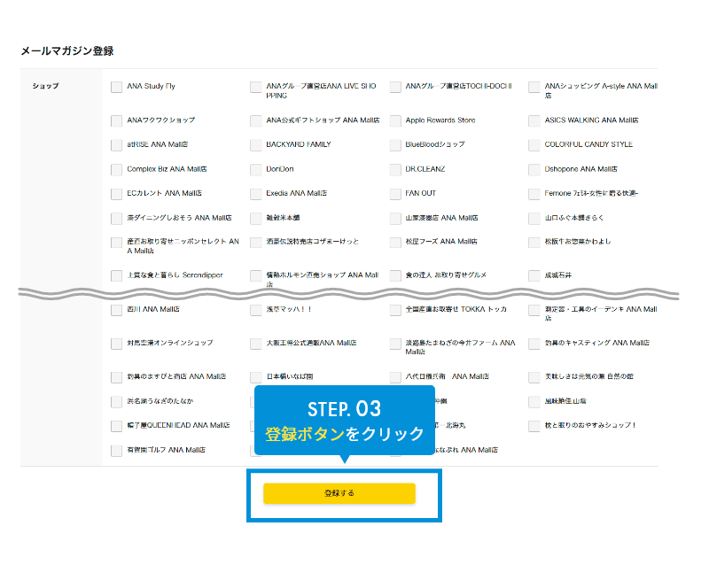Check the 浅草マッハ！！ checkbox
709x588 pixels.
tap(255, 310)
